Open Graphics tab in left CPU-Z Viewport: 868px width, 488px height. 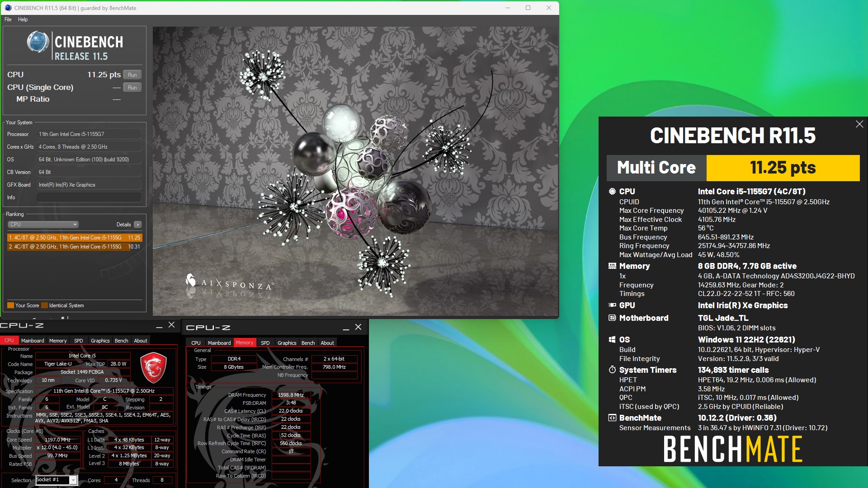click(100, 341)
